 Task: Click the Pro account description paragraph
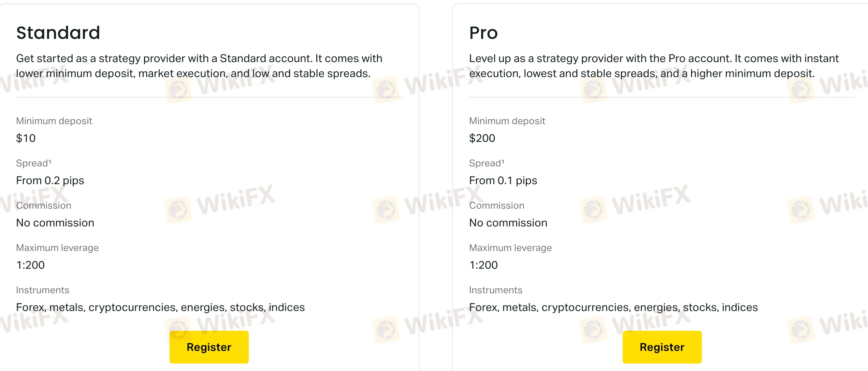[654, 66]
